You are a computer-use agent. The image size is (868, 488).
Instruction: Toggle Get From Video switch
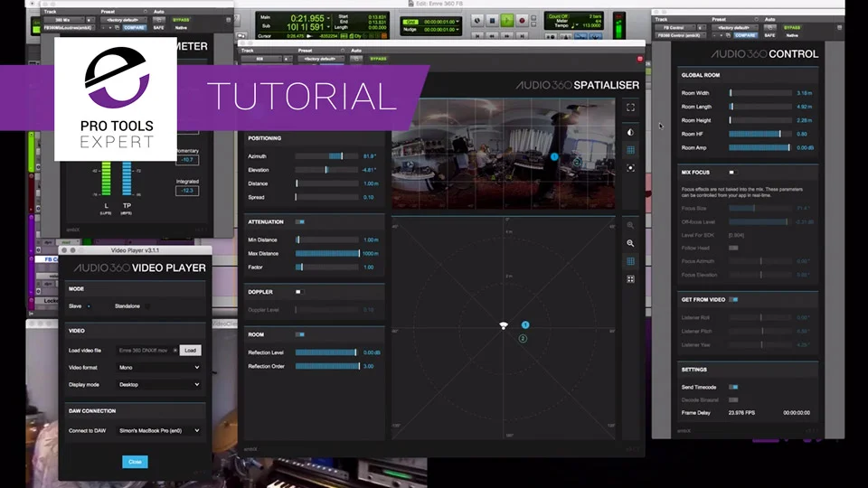tap(733, 299)
